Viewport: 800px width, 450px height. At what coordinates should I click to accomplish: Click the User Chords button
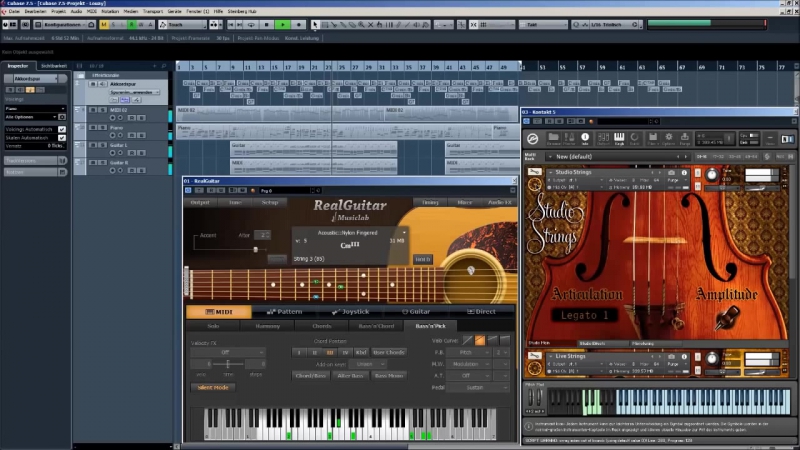coord(389,353)
